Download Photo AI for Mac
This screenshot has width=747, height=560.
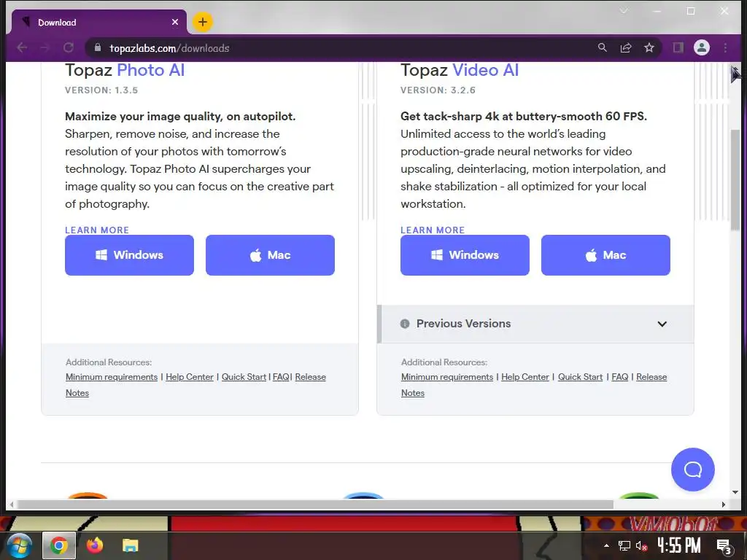click(270, 254)
